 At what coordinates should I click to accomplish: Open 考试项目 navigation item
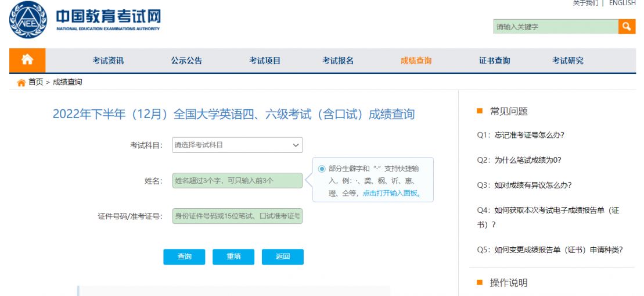click(265, 60)
